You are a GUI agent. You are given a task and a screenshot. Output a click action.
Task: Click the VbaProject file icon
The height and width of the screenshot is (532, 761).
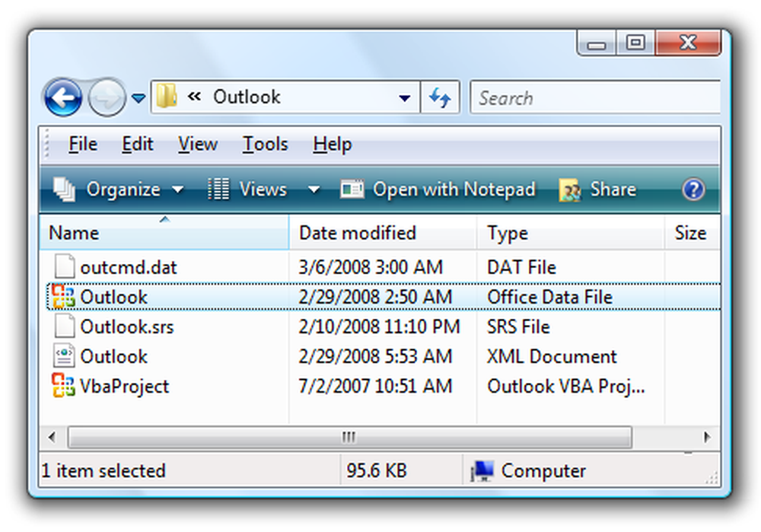64,385
